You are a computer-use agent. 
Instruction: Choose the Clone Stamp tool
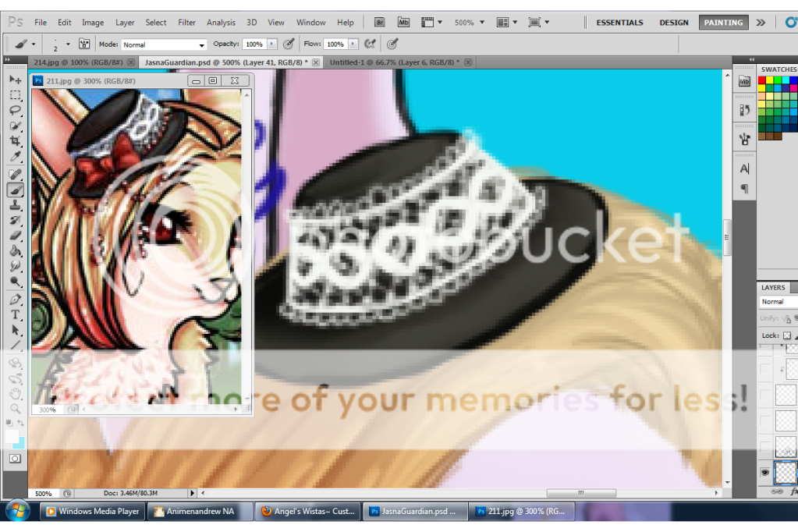(15, 205)
